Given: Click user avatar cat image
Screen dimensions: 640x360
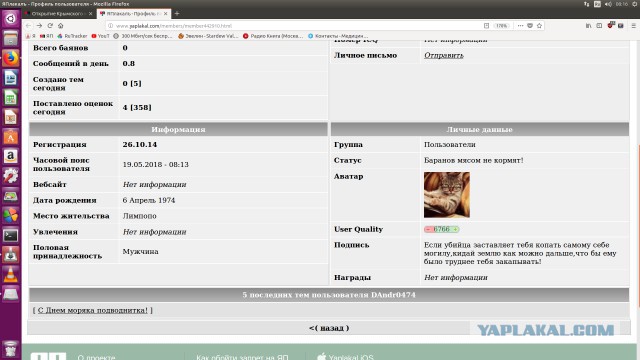Looking at the screenshot, I should 447,195.
